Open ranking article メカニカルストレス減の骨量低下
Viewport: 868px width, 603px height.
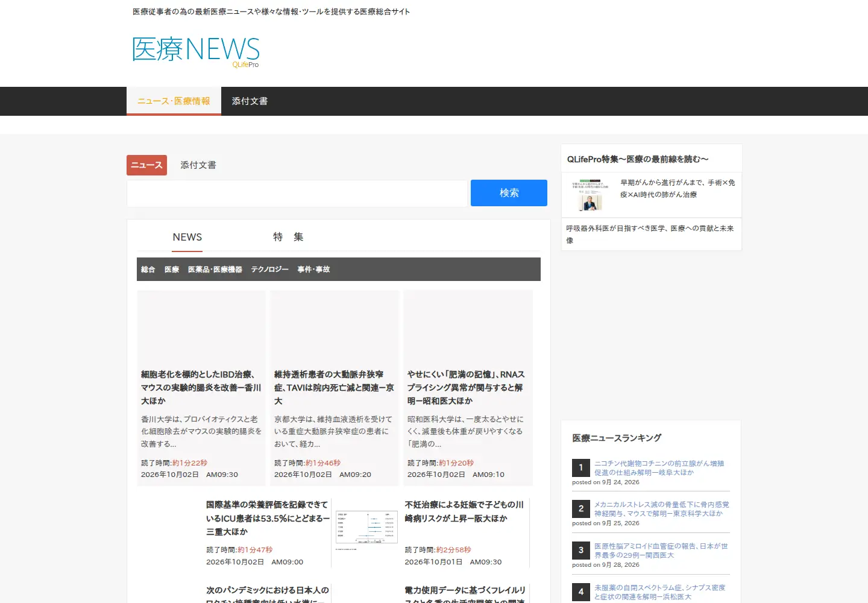(662, 509)
